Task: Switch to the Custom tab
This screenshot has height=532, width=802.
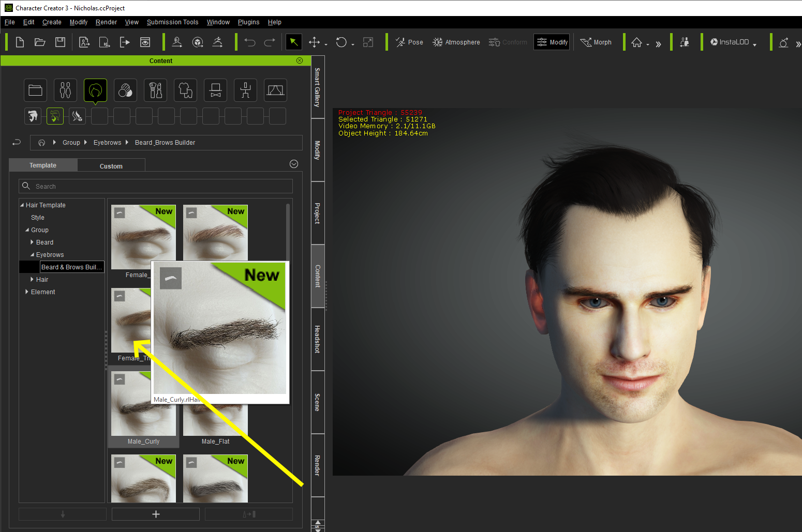Action: click(x=111, y=166)
